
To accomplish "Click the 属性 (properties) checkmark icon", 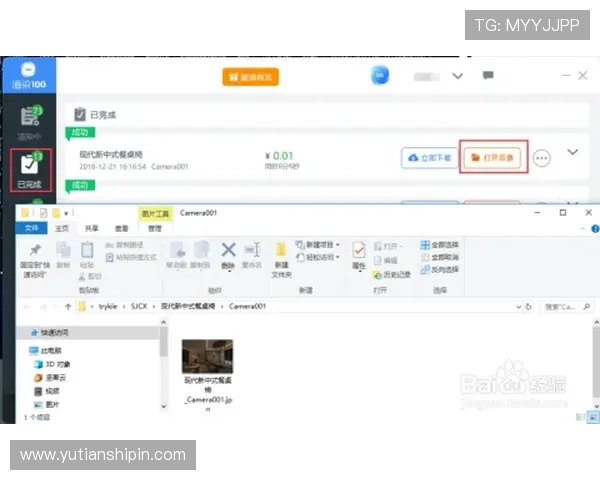I will [359, 250].
